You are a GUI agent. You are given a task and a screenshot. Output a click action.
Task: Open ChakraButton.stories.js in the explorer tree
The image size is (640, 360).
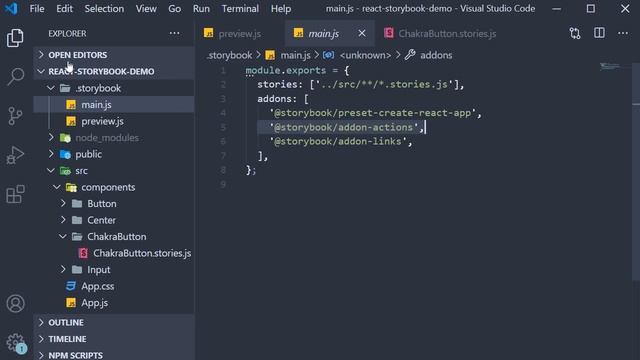click(114, 253)
